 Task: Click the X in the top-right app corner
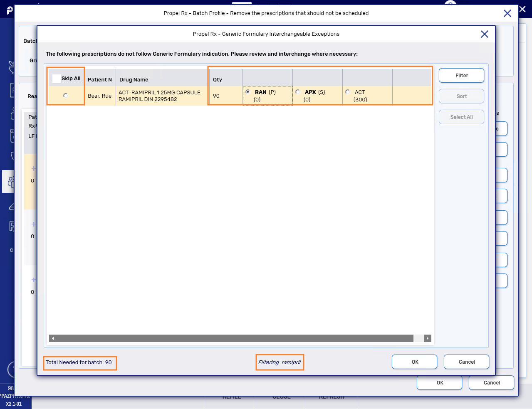pyautogui.click(x=523, y=9)
